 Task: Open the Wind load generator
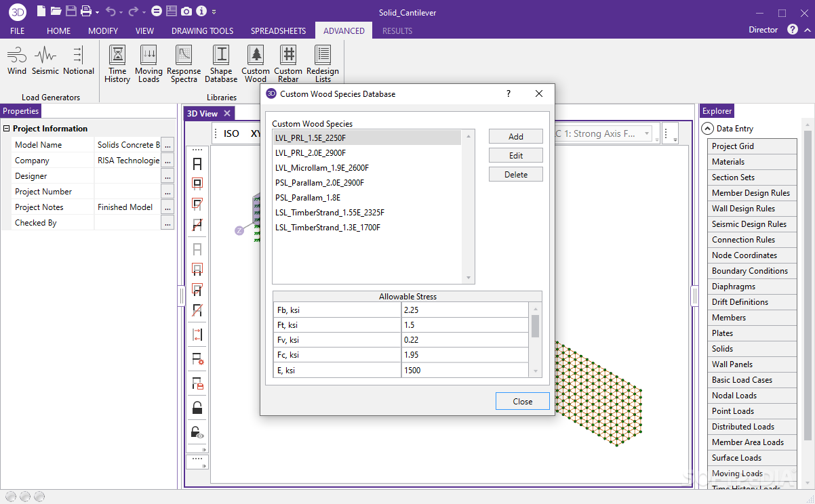click(x=17, y=60)
